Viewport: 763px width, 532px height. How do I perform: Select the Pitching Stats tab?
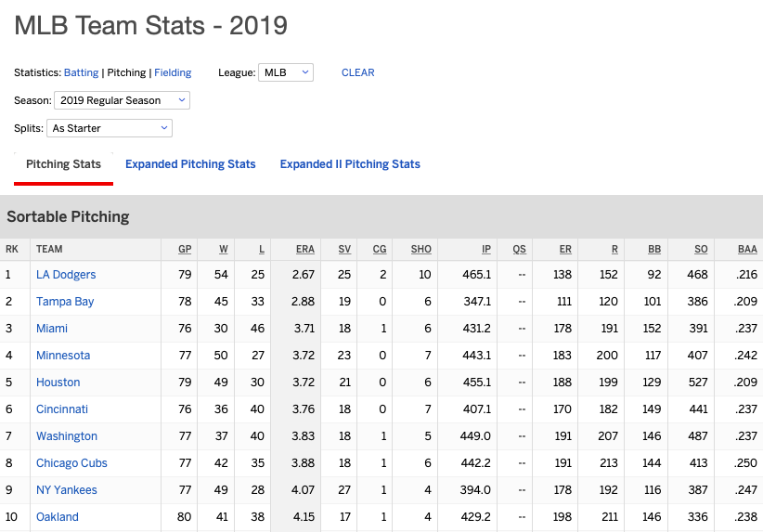[x=63, y=164]
